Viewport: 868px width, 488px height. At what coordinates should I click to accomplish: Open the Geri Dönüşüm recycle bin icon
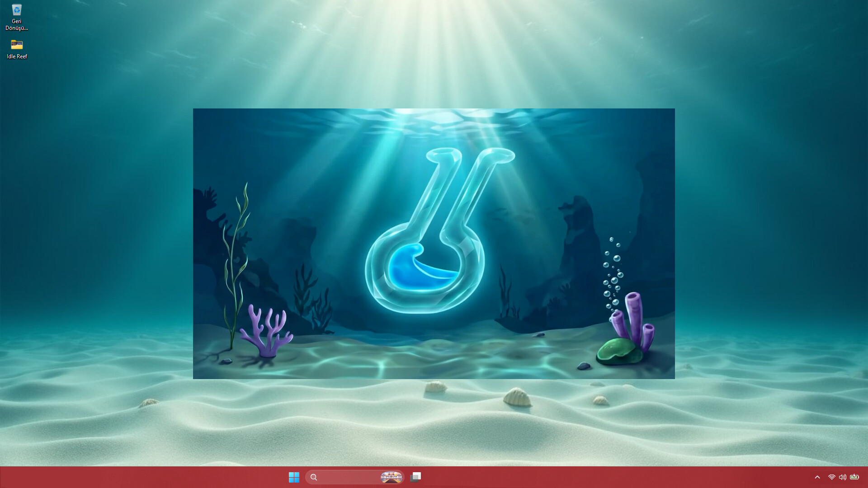(17, 17)
